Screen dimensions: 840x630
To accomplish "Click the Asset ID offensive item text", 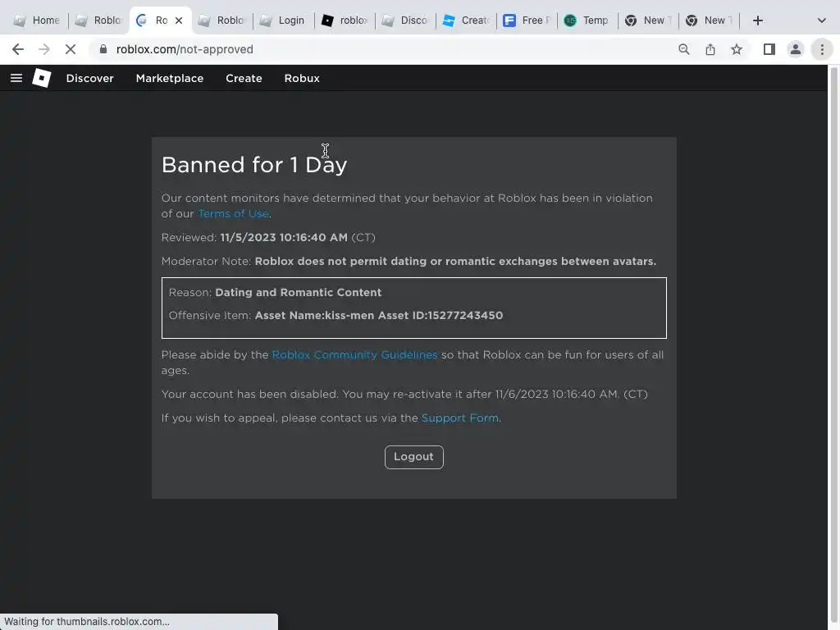I will coord(379,316).
